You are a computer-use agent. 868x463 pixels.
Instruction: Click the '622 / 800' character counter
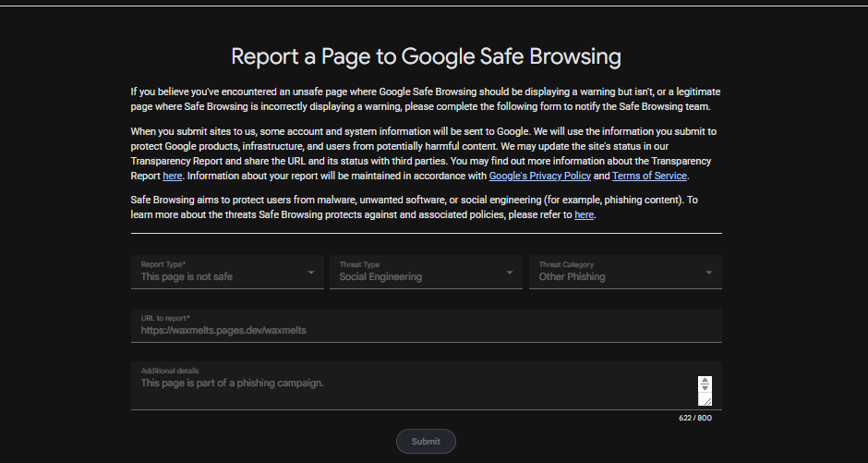(695, 418)
